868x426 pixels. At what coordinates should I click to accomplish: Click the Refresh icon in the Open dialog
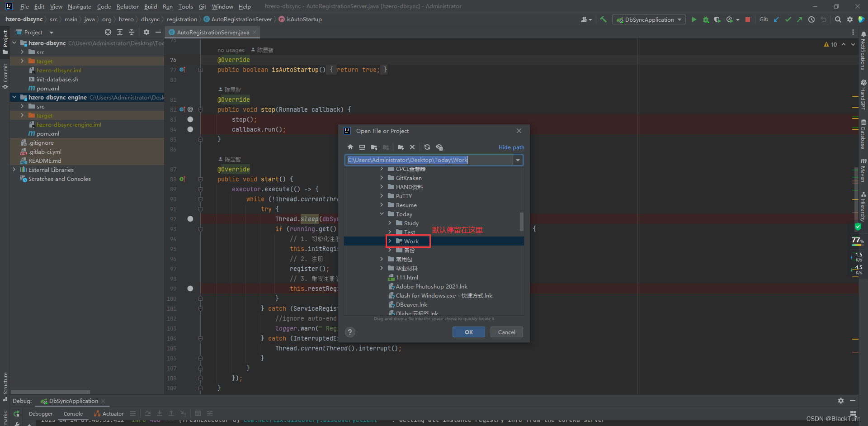(427, 147)
